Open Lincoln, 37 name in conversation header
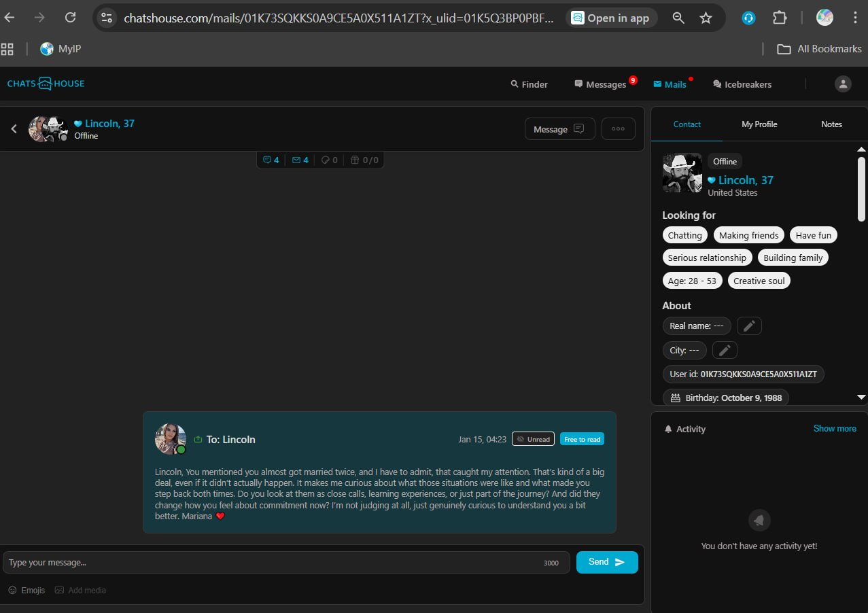Image resolution: width=868 pixels, height=613 pixels. [109, 124]
